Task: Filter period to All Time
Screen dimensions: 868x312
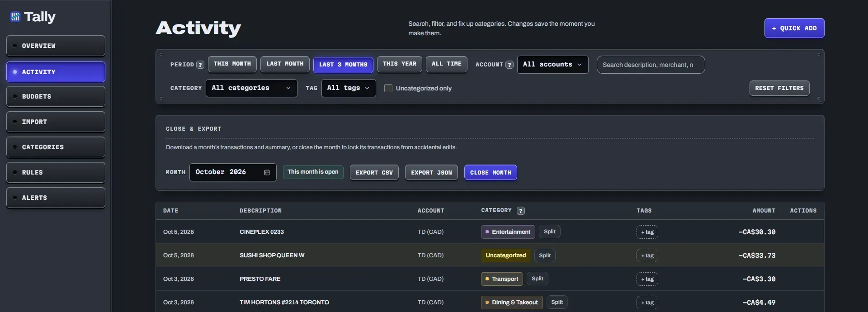Action: coord(447,64)
